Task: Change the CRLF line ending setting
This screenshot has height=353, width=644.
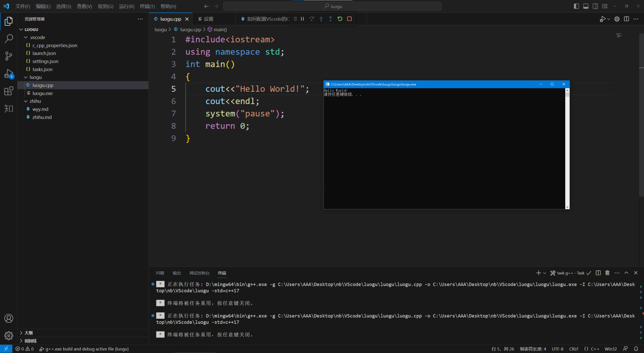Action: pyautogui.click(x=574, y=349)
